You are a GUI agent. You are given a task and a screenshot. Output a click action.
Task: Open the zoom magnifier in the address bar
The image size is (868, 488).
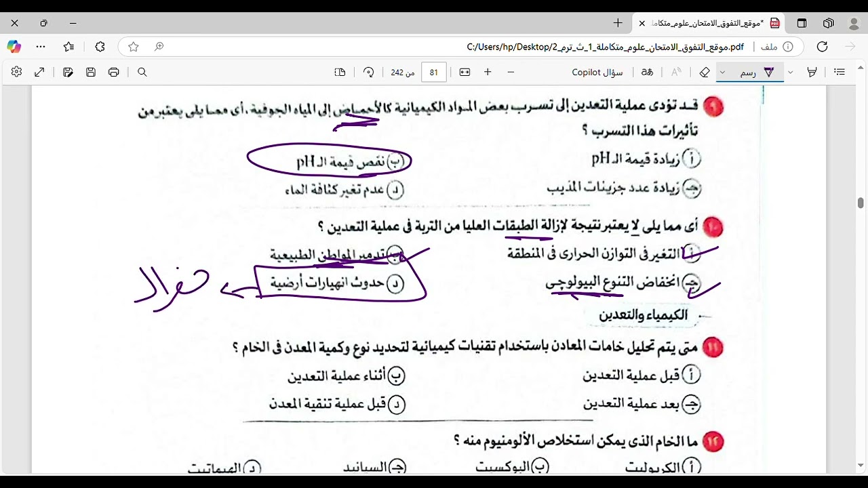[159, 47]
